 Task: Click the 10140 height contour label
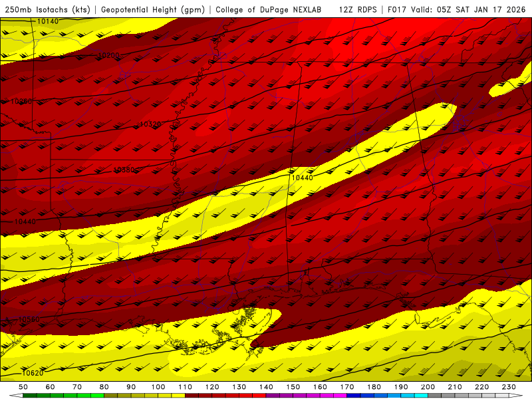point(47,21)
